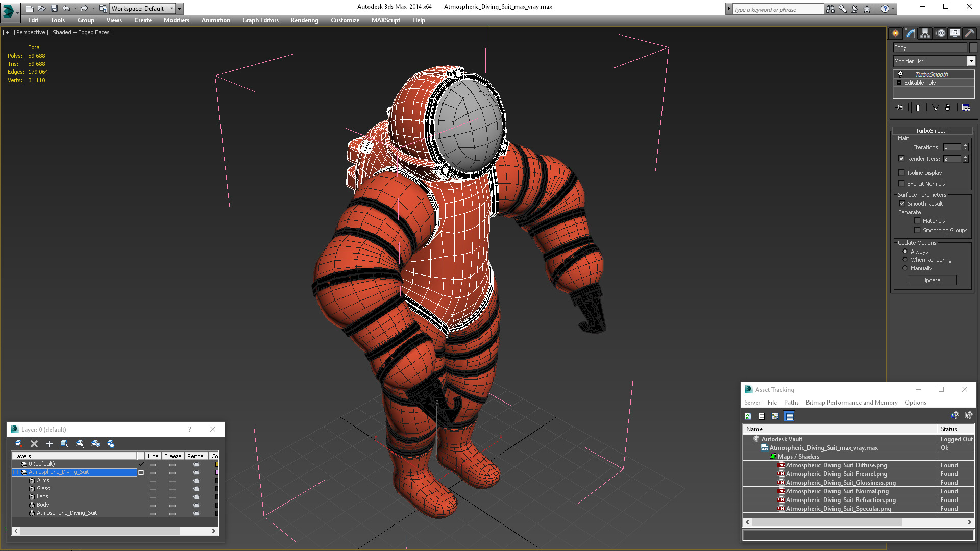Open Bitmap Performance and Memory menu

tap(852, 403)
